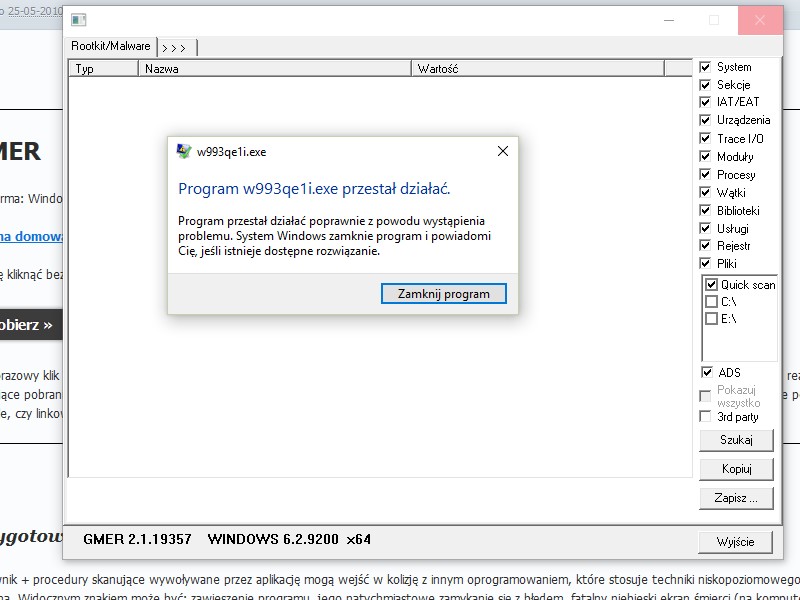Screen dimensions: 800x600
Task: Uncheck the System checkbox
Action: (x=705, y=67)
